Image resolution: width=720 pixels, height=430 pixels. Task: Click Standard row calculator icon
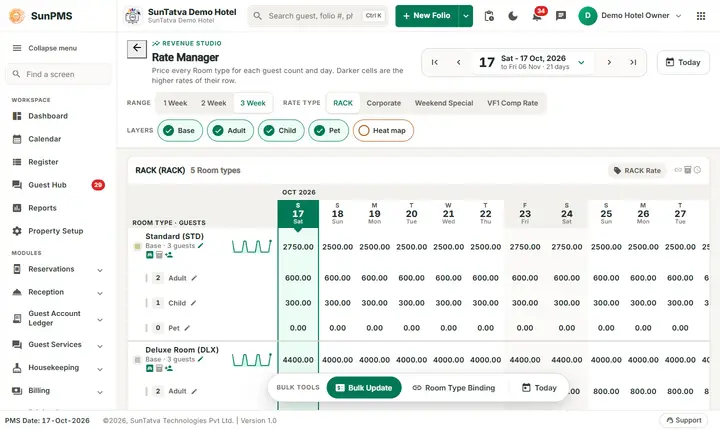[159, 255]
